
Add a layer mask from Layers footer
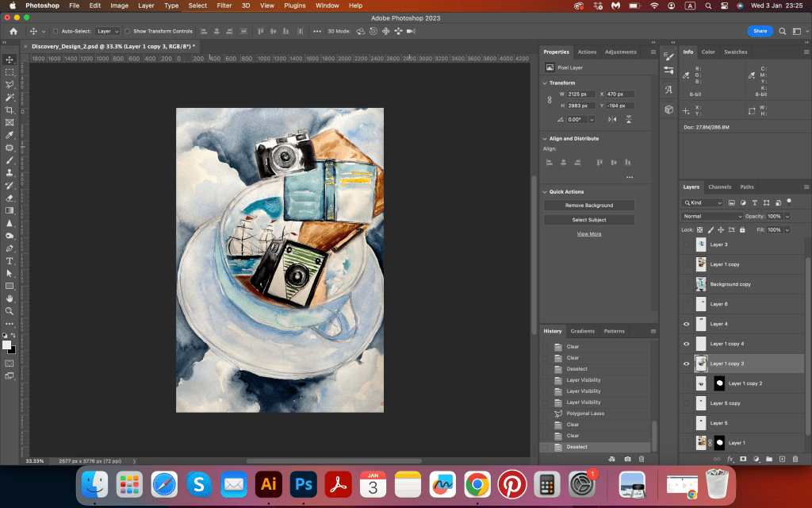pyautogui.click(x=743, y=459)
